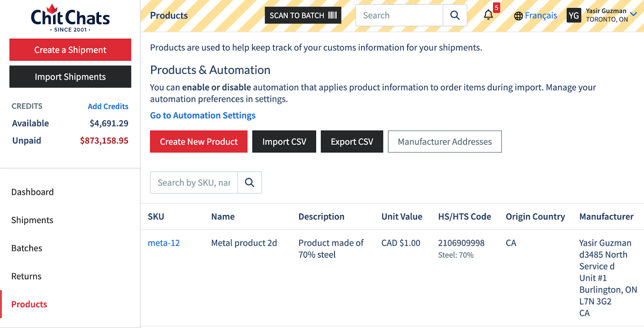Click the product search magnifier icon
This screenshot has height=328, width=644.
pos(250,182)
